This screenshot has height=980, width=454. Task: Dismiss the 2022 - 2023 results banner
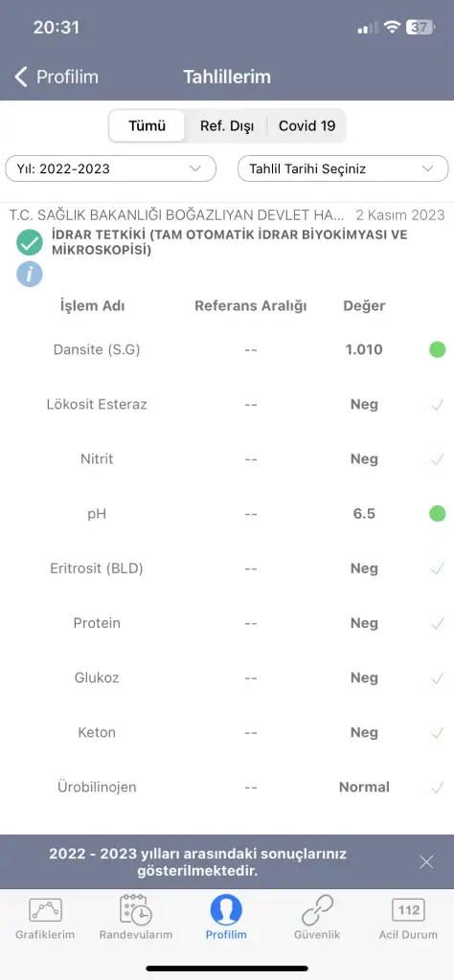coord(426,862)
